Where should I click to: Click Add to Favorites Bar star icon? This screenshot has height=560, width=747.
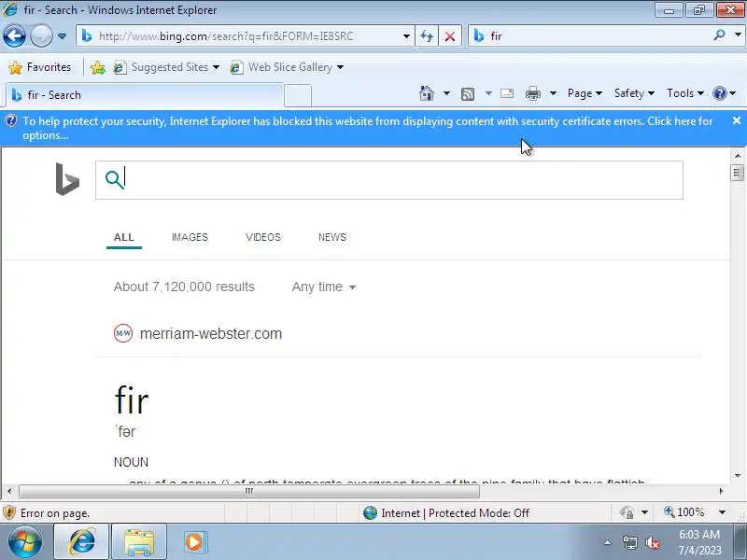click(x=98, y=67)
